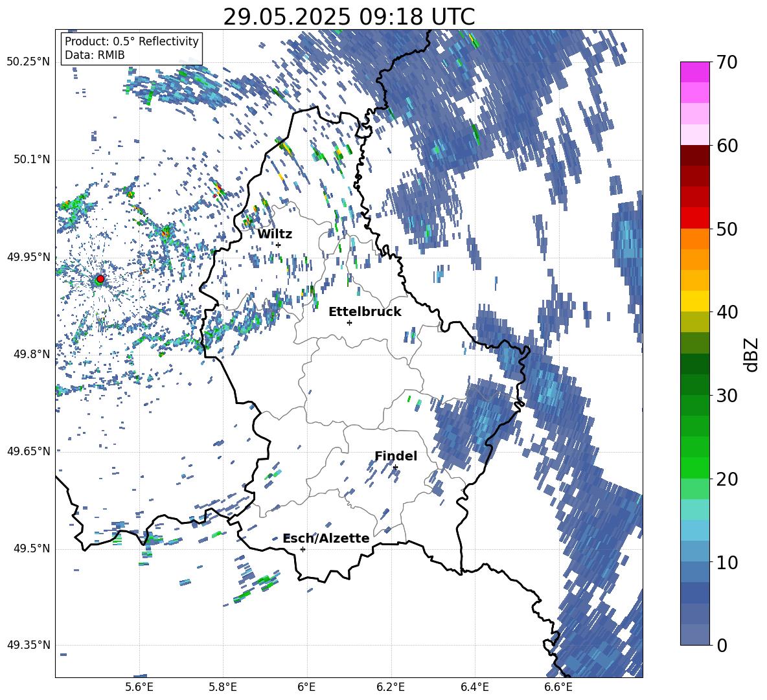Click the 70 value on colorbar
Viewport: 767px width, 700px height.
(727, 63)
